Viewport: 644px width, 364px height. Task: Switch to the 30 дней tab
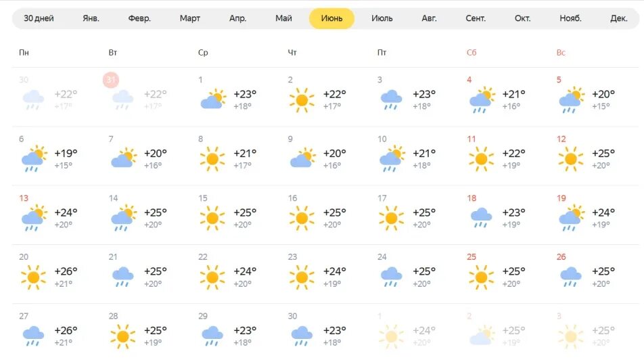point(39,18)
